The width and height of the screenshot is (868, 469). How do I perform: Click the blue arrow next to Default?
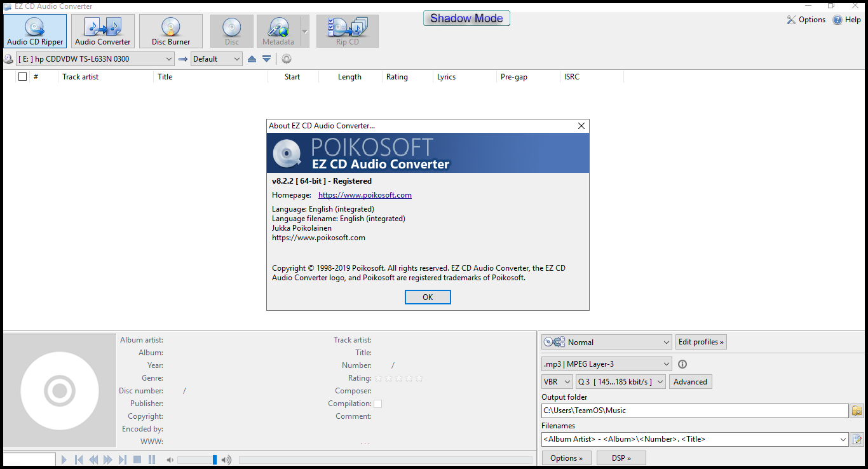[183, 59]
